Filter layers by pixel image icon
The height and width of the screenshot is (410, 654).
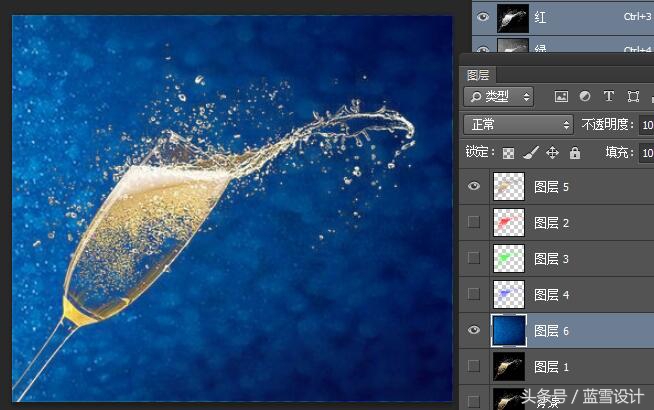coord(561,97)
